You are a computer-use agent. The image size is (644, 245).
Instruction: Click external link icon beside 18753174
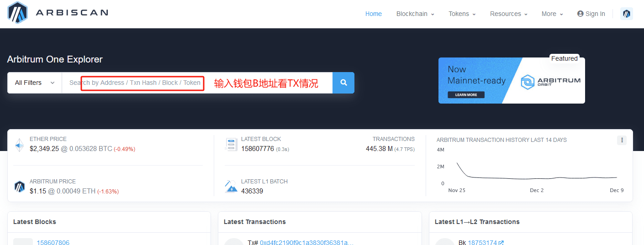501,243
